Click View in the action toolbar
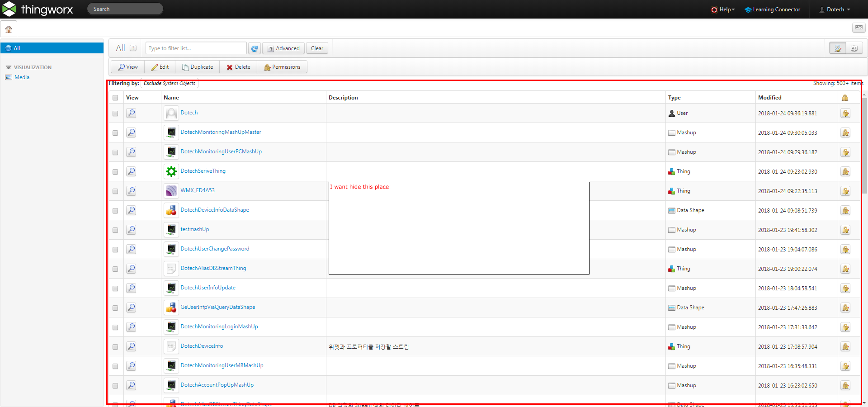The width and height of the screenshot is (868, 407). (x=128, y=67)
